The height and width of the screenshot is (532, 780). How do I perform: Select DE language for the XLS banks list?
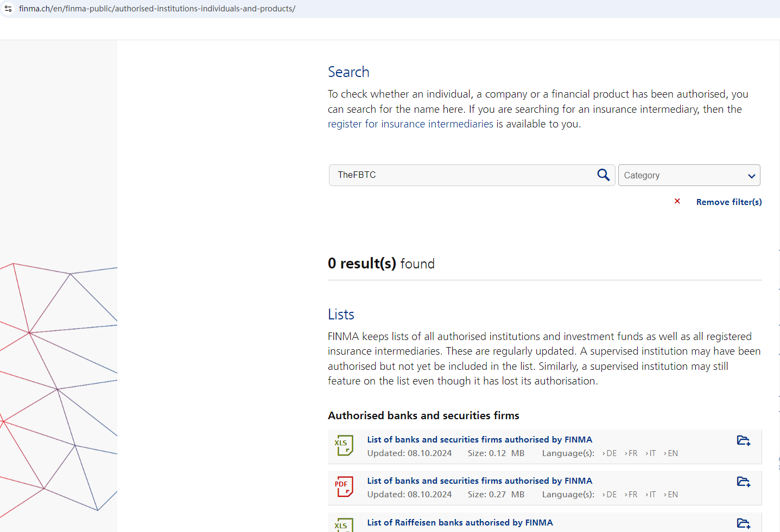click(611, 453)
